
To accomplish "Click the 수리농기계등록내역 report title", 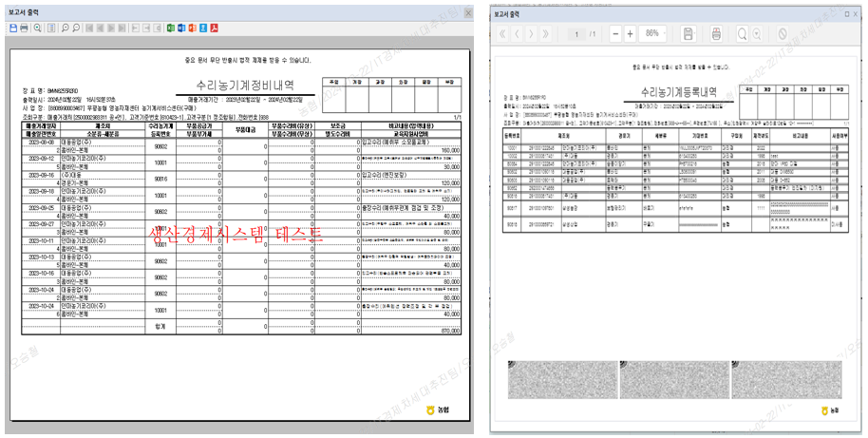I will (x=679, y=92).
